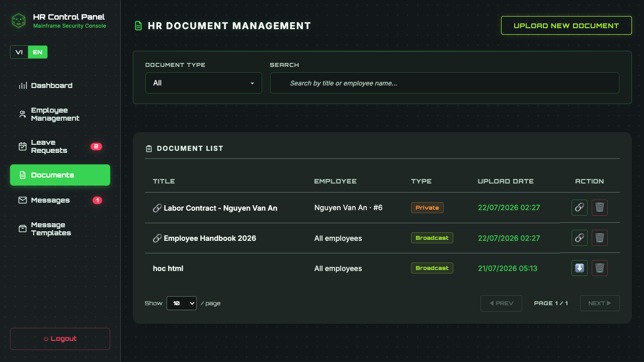Click the Upload Date column header
This screenshot has width=644, height=362.
[x=506, y=181]
